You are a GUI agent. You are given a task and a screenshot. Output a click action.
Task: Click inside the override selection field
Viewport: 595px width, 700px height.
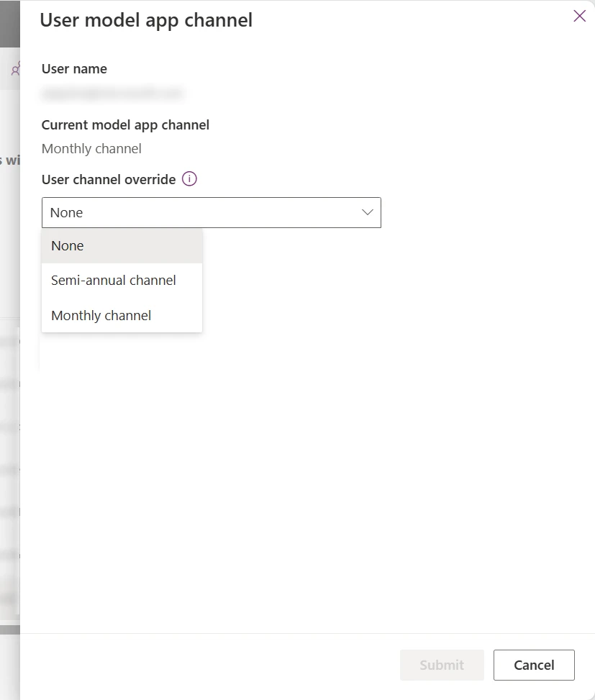click(x=180, y=212)
